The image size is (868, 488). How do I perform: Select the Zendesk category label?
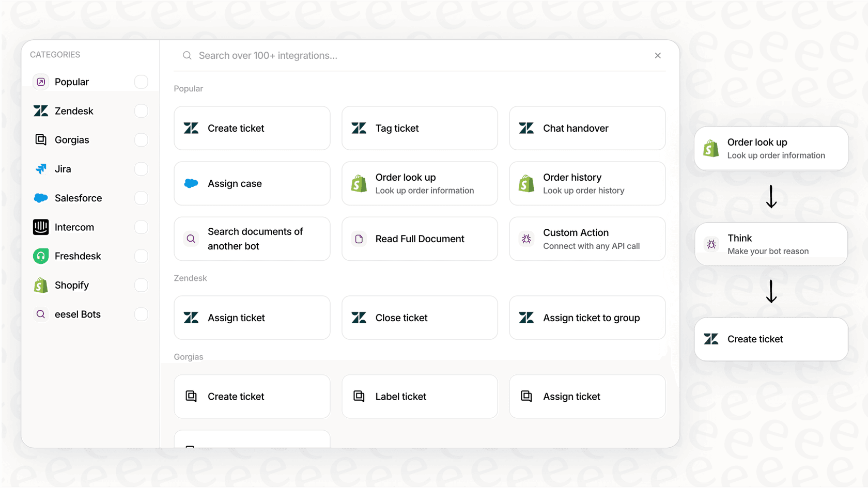point(74,111)
